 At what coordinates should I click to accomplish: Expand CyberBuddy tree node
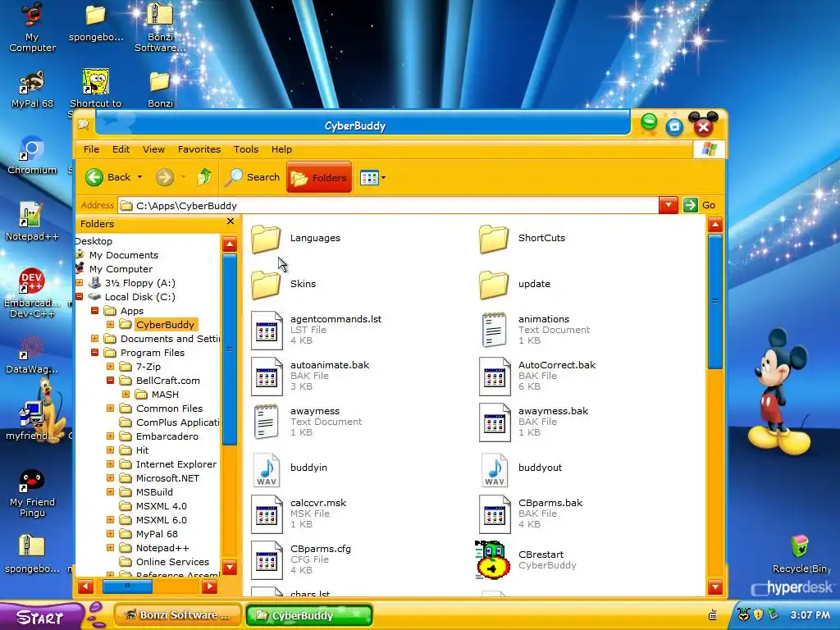(x=111, y=324)
